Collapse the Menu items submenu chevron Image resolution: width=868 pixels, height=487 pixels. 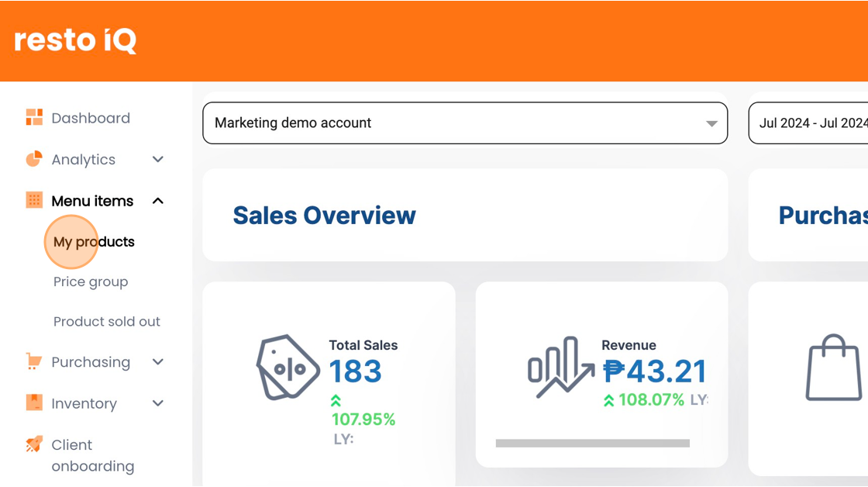[x=158, y=201]
